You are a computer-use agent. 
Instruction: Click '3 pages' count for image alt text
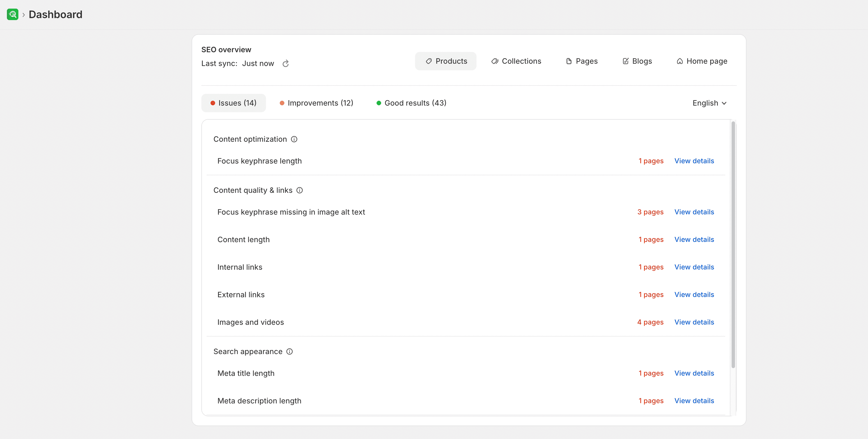[650, 212]
